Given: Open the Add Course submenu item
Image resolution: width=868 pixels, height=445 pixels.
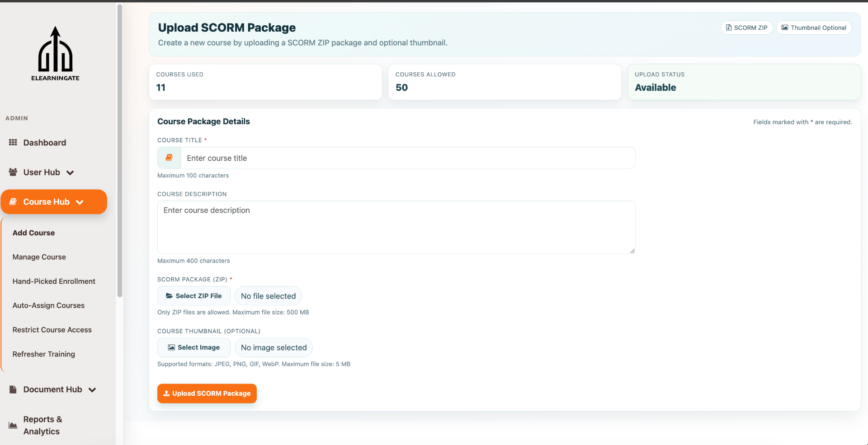Looking at the screenshot, I should [x=33, y=233].
